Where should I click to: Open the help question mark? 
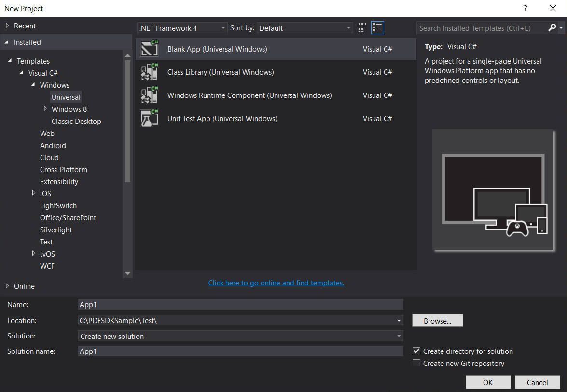pos(525,9)
